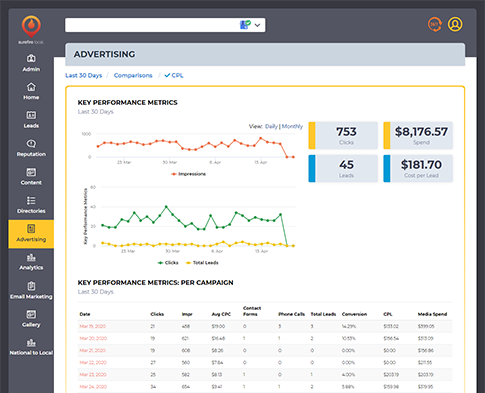Expand the location selector dropdown arrow
This screenshot has width=485, height=393.
click(257, 25)
